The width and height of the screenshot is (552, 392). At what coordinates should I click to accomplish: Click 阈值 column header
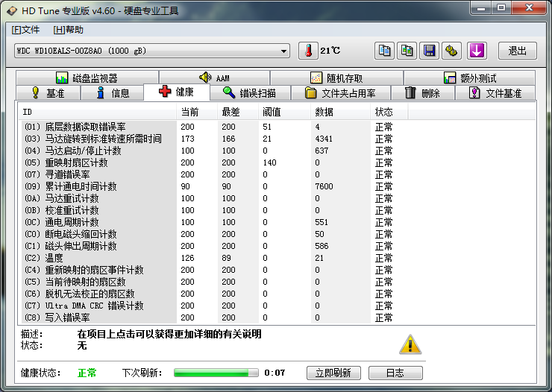tap(284, 112)
